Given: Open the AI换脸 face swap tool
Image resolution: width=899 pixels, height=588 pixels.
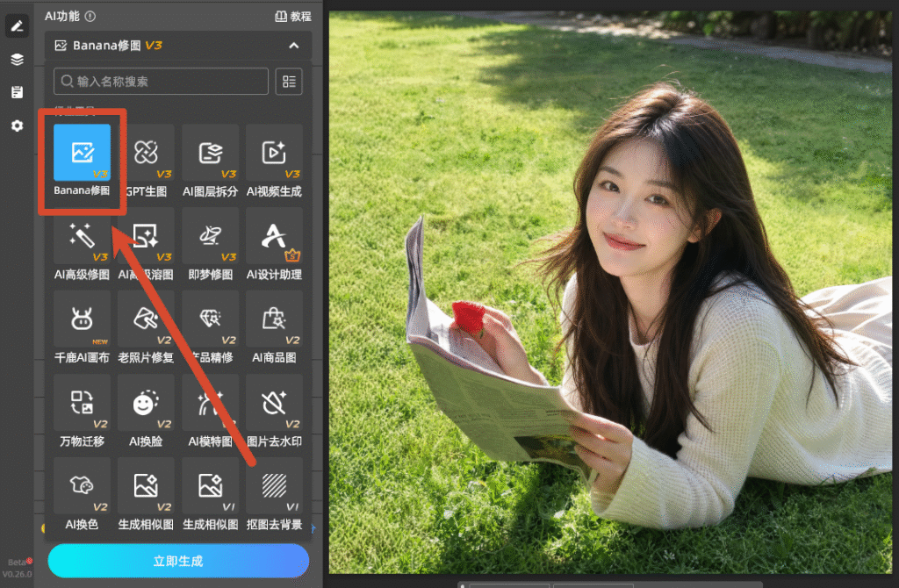Looking at the screenshot, I should (x=147, y=402).
